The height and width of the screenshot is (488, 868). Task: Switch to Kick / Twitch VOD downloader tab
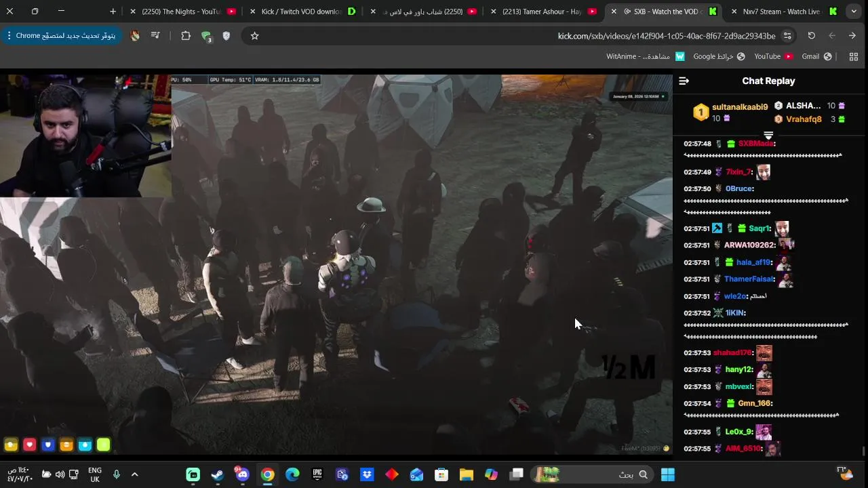(x=301, y=12)
